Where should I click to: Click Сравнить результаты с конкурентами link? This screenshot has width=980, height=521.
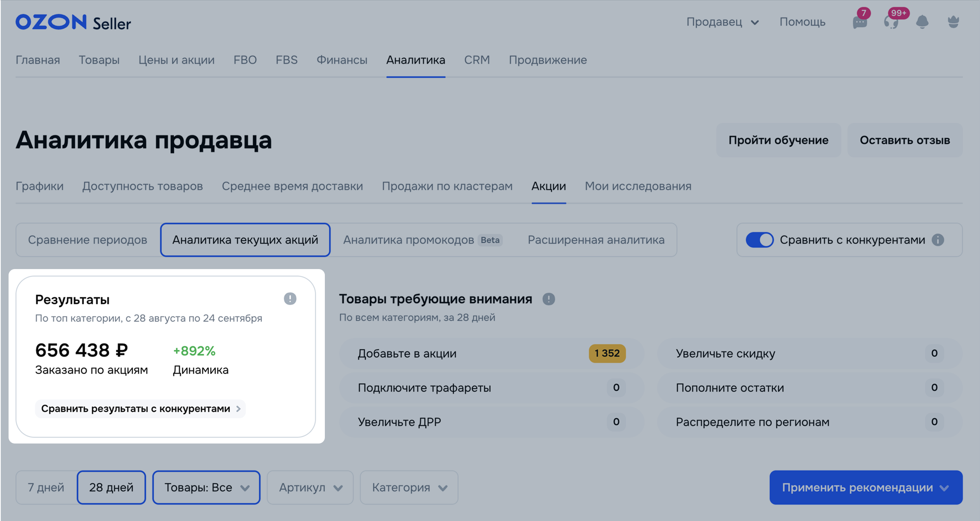(x=140, y=408)
